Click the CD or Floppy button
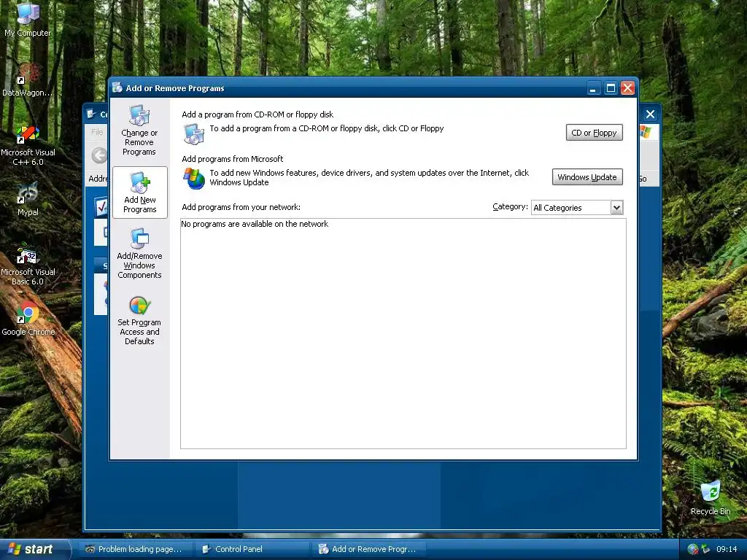 click(594, 133)
